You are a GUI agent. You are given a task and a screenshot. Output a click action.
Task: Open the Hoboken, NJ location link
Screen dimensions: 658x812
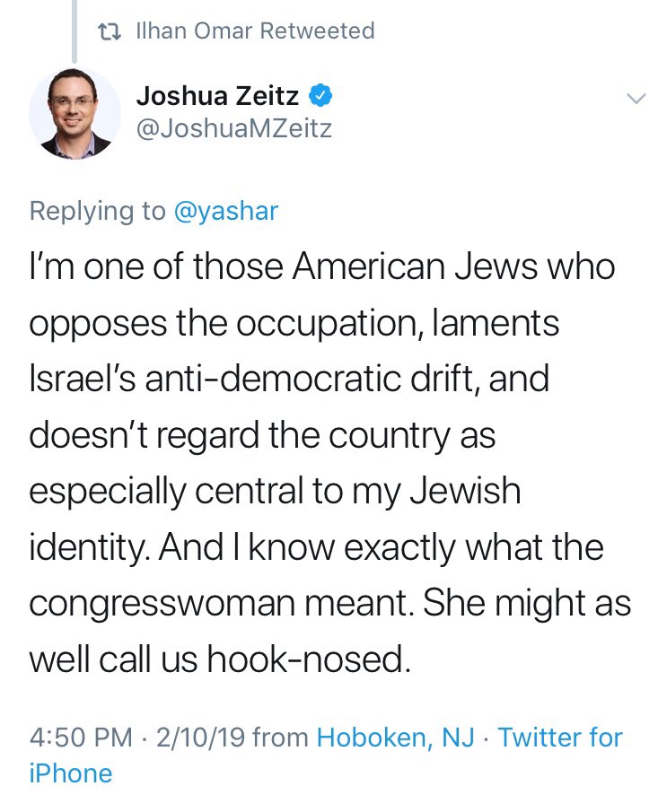click(x=395, y=737)
